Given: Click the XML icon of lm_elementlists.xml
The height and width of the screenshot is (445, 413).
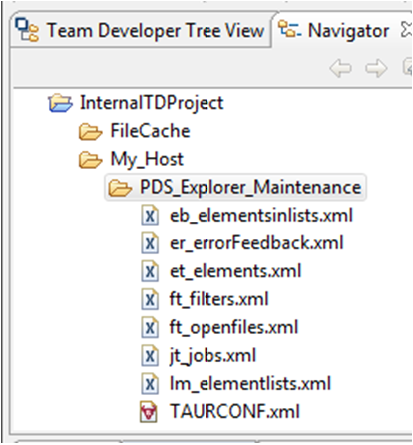Looking at the screenshot, I should [150, 384].
